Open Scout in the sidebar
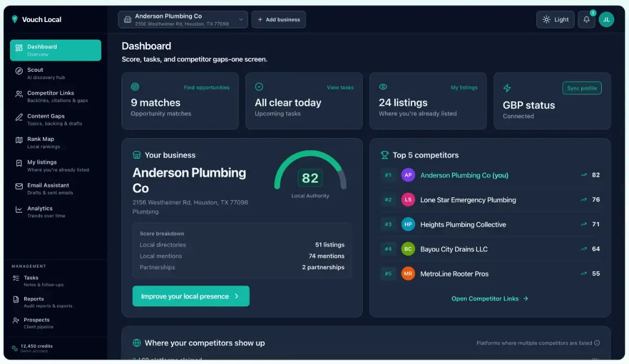629x364 pixels. click(x=56, y=73)
